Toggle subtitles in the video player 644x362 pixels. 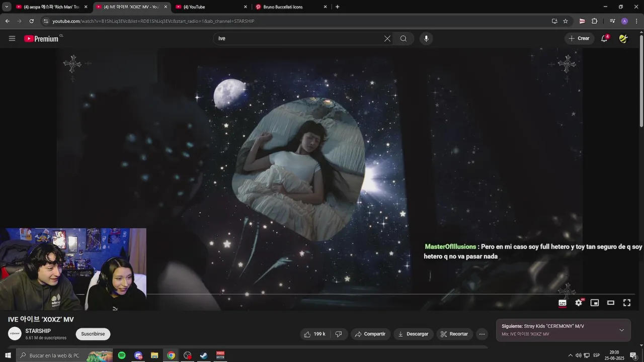562,303
